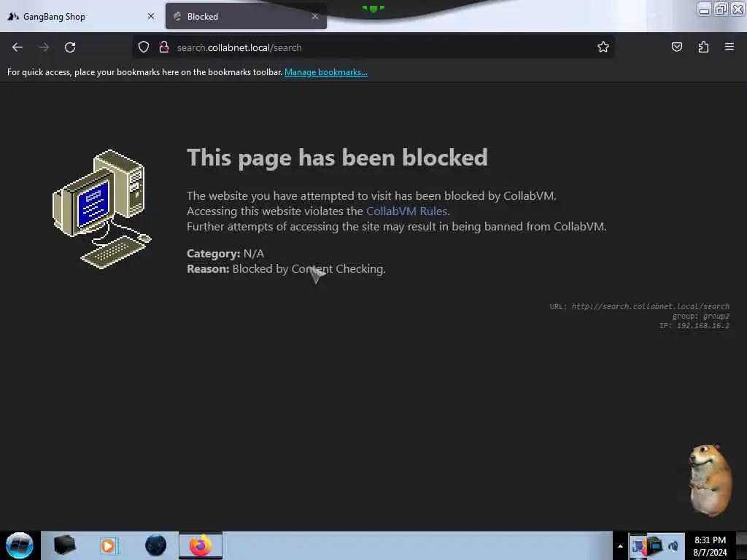Click the "IP: 192.168.16.2" text
The height and width of the screenshot is (560, 747).
[x=694, y=325]
